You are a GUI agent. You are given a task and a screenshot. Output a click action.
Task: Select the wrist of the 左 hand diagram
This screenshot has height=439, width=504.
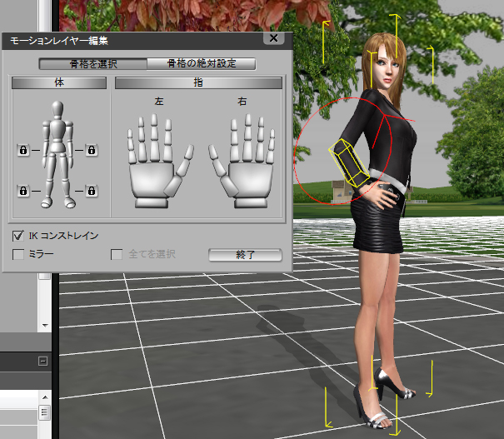click(x=152, y=203)
